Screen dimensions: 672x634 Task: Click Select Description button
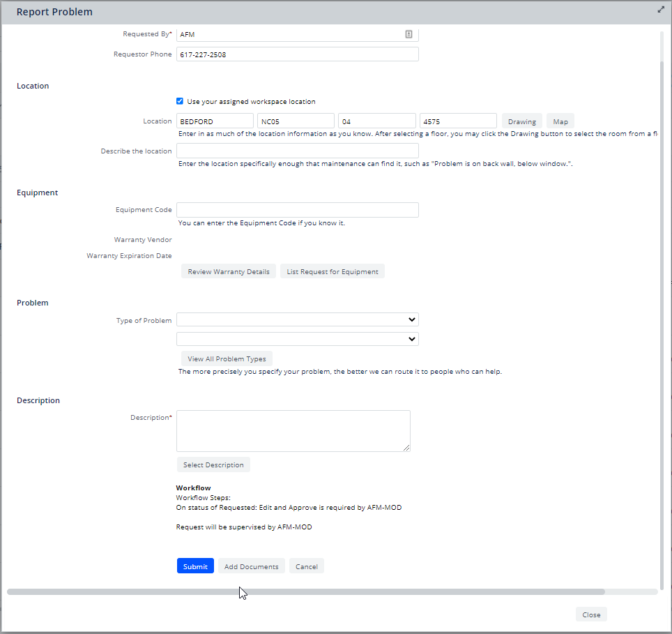pos(213,465)
